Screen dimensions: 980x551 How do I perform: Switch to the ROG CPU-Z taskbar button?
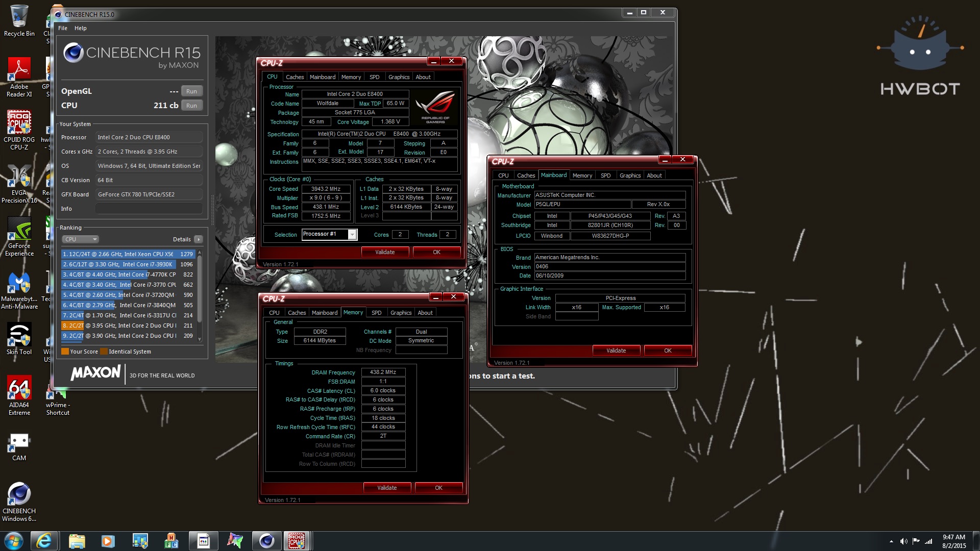[297, 541]
